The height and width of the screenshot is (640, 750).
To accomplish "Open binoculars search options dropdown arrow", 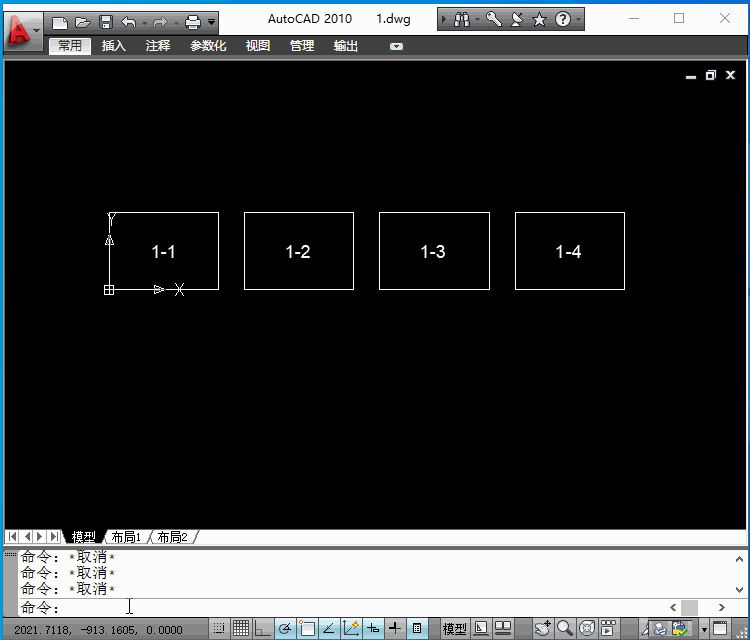I will [477, 20].
